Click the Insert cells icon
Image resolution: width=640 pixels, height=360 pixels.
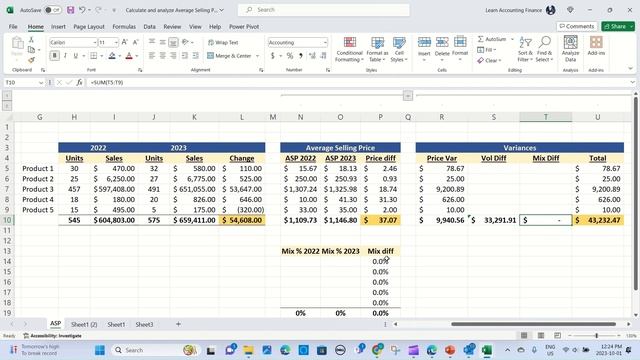(x=424, y=42)
